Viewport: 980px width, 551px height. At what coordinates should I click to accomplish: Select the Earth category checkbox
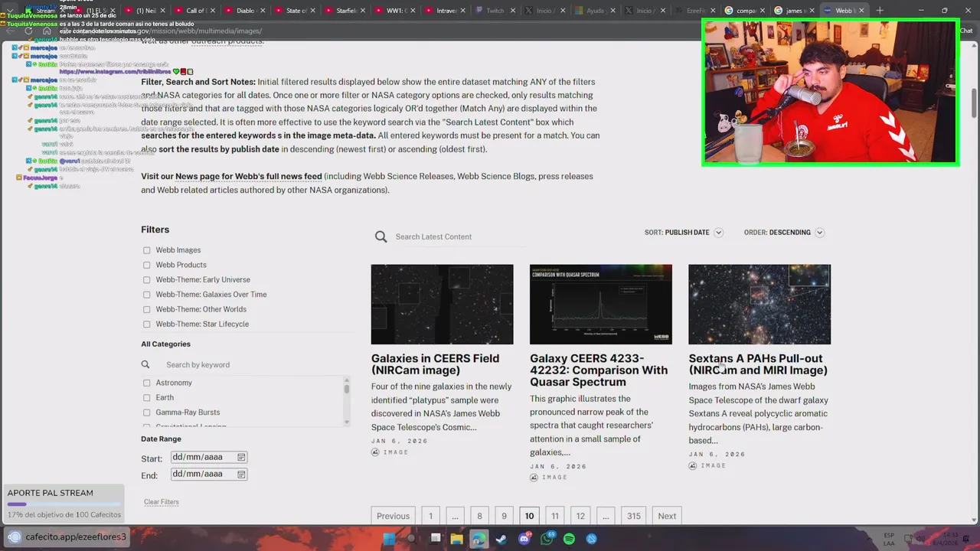146,398
